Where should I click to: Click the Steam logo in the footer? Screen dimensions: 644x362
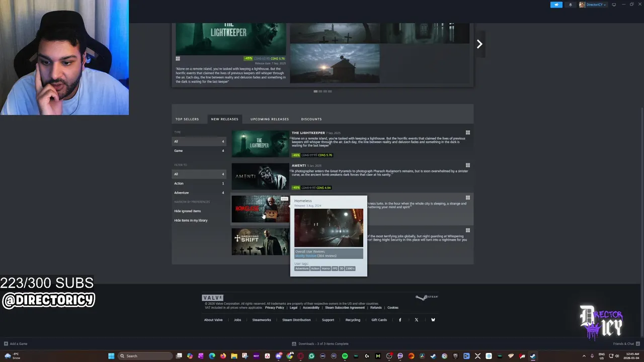pyautogui.click(x=427, y=298)
